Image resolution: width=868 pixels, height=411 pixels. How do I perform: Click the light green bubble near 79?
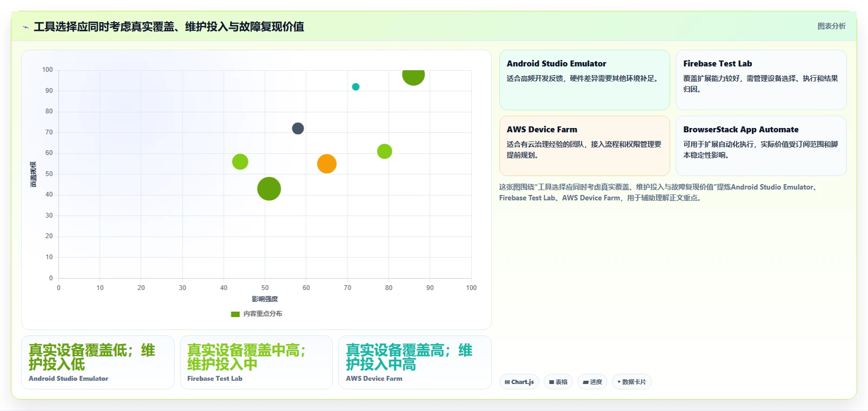coord(385,151)
